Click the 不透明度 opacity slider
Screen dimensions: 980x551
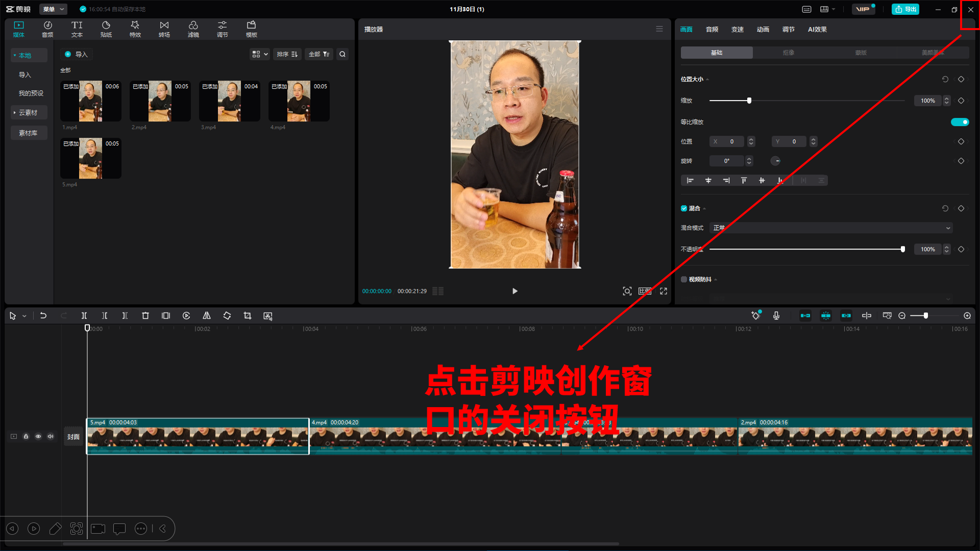tap(806, 249)
